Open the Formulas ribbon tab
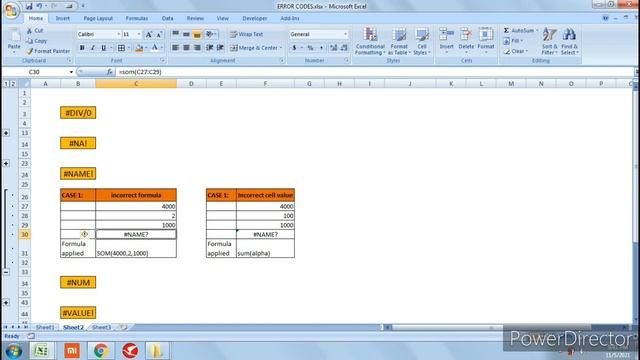The image size is (640, 360). coord(137,18)
